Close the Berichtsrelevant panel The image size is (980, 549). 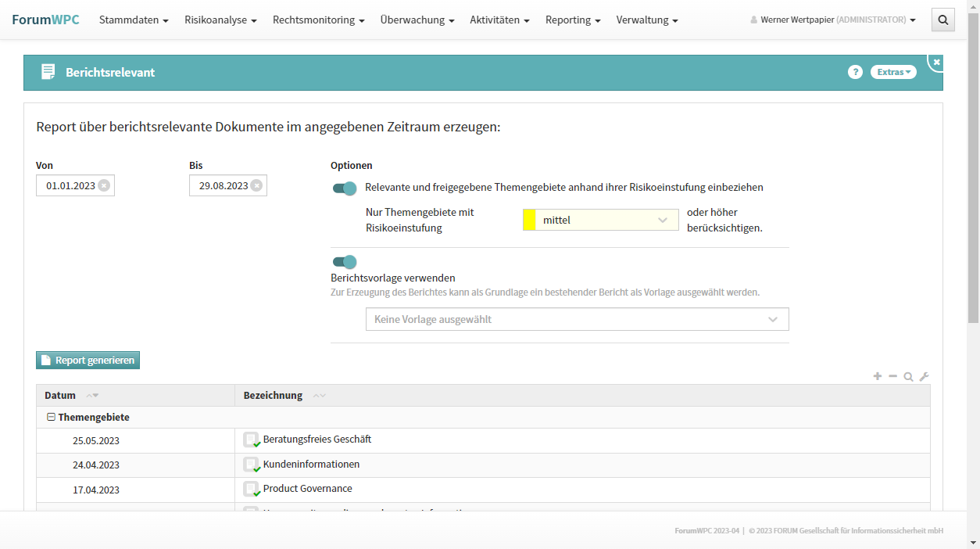pos(936,62)
